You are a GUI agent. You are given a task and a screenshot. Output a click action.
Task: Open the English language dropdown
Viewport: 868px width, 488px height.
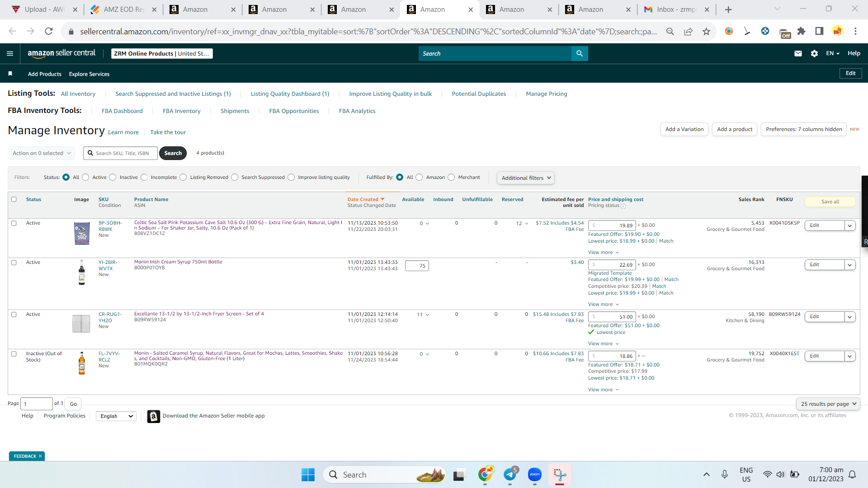(x=116, y=416)
